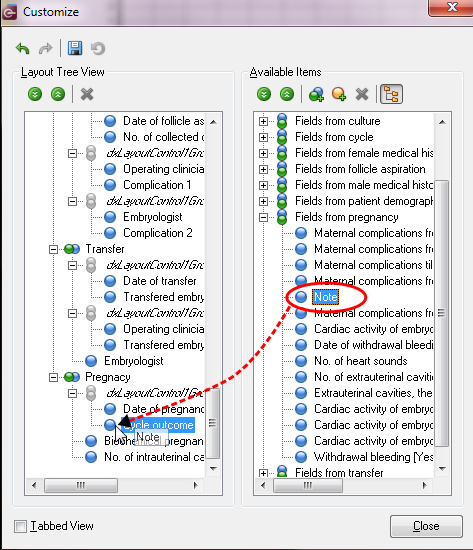Click the Close button
Image resolution: width=473 pixels, height=550 pixels.
(426, 526)
